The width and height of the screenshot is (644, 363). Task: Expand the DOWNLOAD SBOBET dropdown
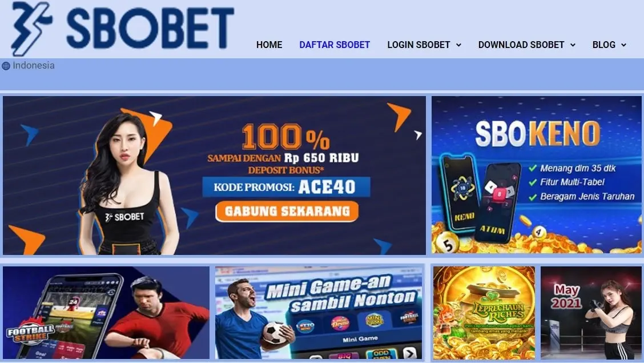[x=526, y=45]
